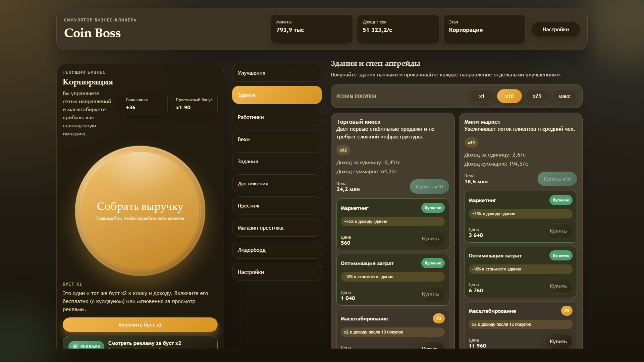The image size is (644, 362).
Task: Click the big coin to collect revenue
Action: pos(140,211)
